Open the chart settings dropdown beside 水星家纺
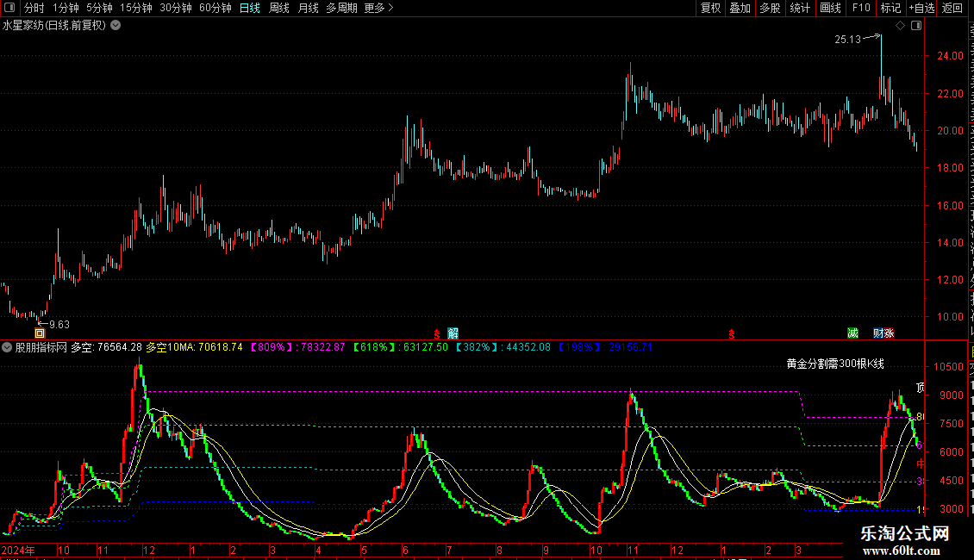 click(116, 26)
